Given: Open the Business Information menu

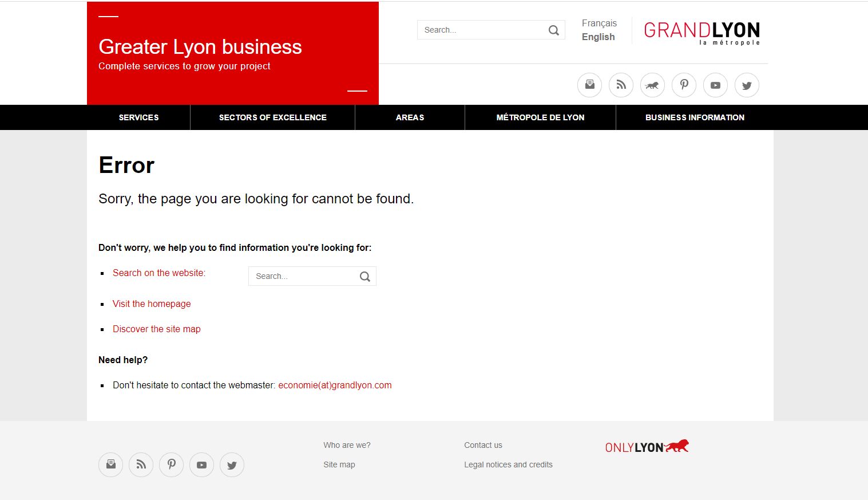Looking at the screenshot, I should point(695,117).
